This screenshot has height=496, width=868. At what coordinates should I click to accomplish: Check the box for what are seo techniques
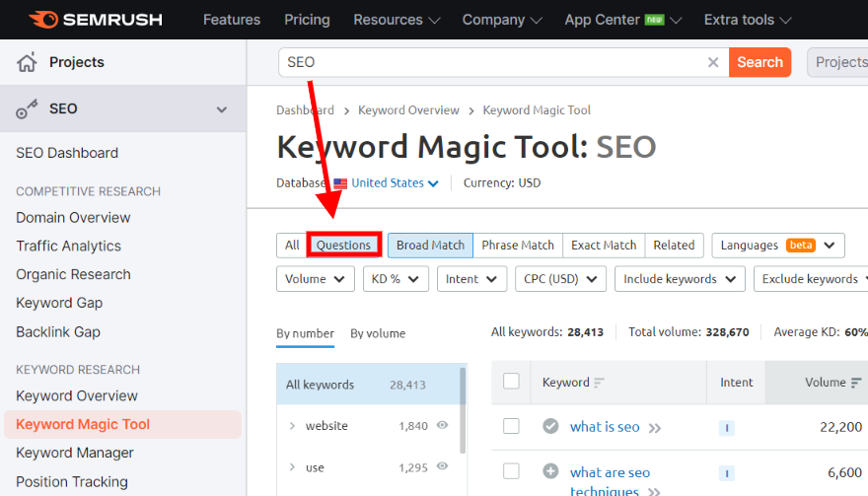(511, 471)
